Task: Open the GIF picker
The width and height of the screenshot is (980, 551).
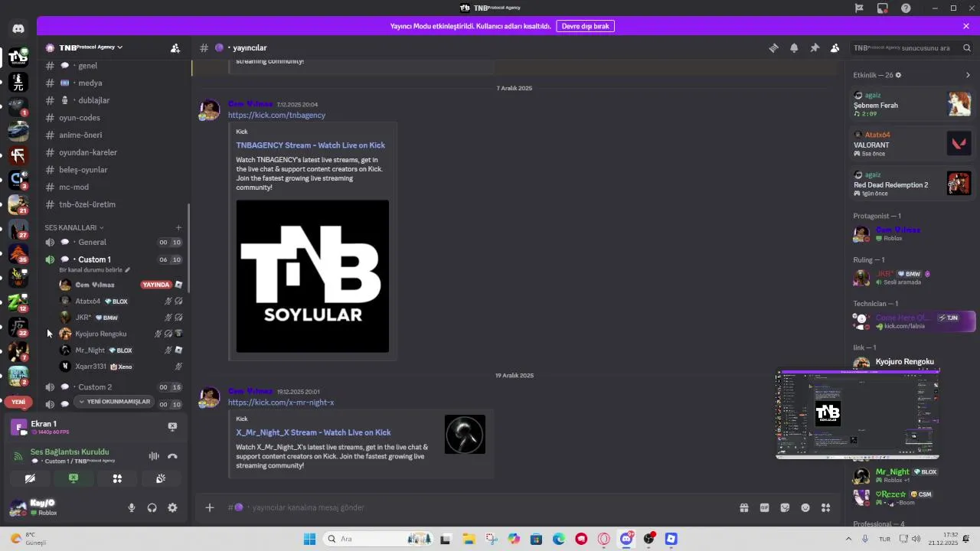Action: tap(764, 507)
